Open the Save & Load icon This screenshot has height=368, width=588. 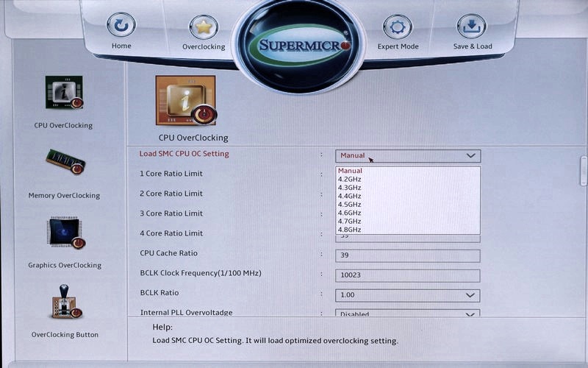pyautogui.click(x=472, y=26)
